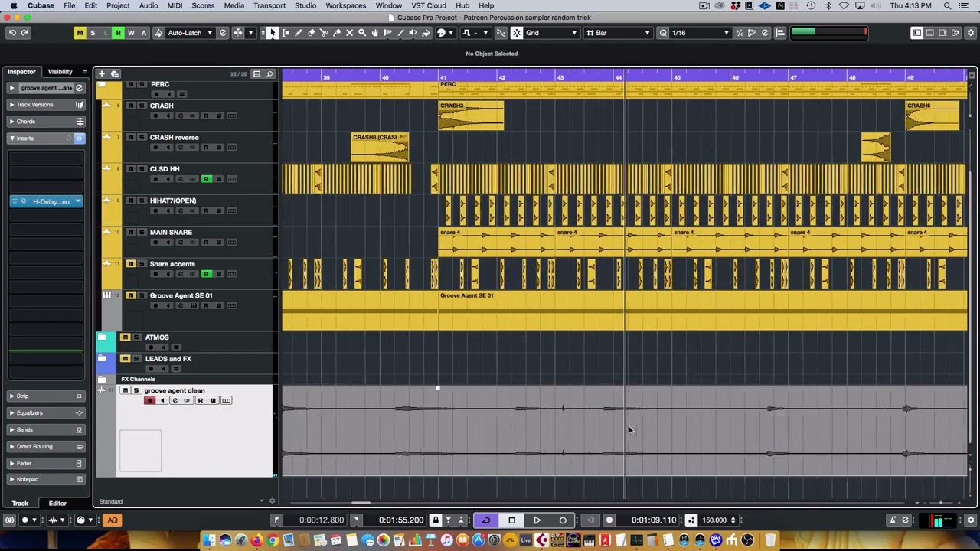Click the Add Track plus button

point(102,74)
